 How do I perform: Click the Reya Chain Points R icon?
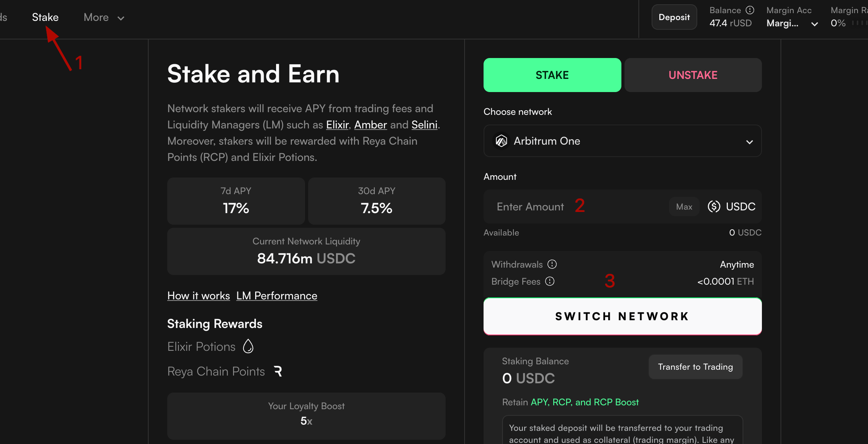pyautogui.click(x=278, y=371)
